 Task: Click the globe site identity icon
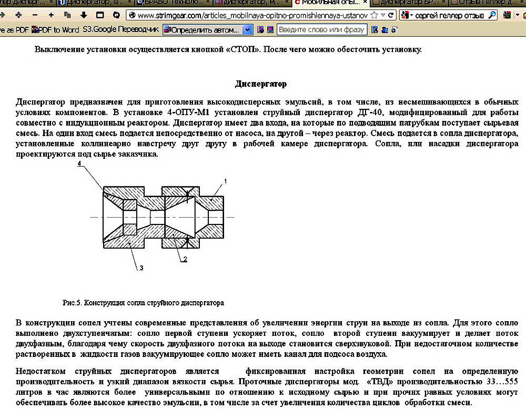tap(132, 15)
